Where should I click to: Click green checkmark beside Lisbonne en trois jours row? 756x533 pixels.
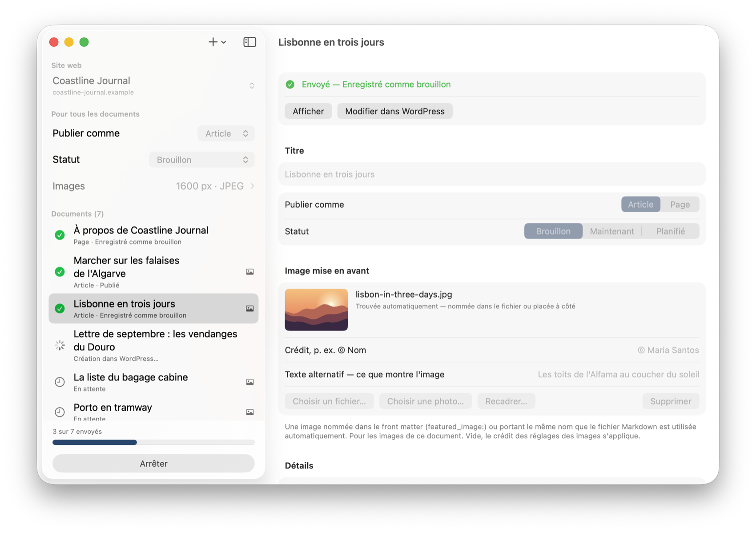pyautogui.click(x=60, y=308)
